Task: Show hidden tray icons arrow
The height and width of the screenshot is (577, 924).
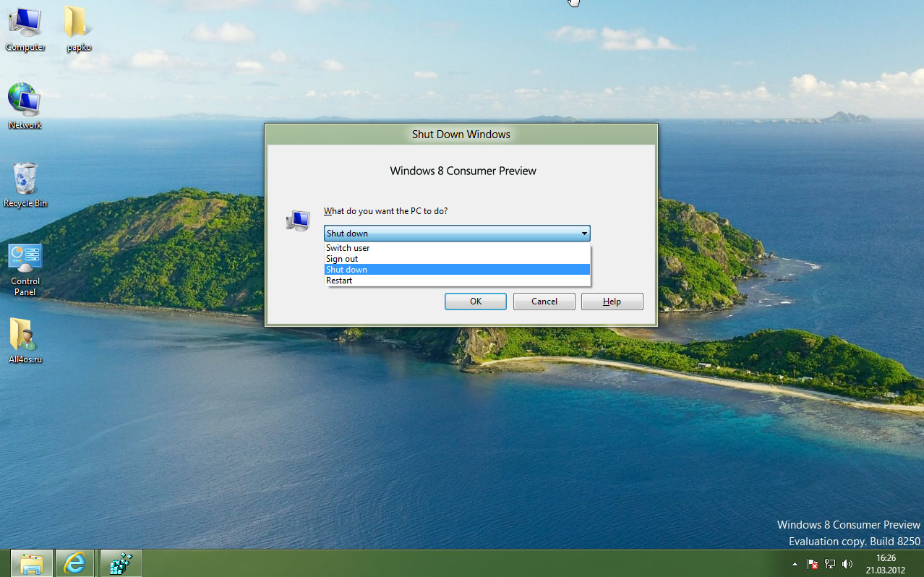Action: click(795, 564)
